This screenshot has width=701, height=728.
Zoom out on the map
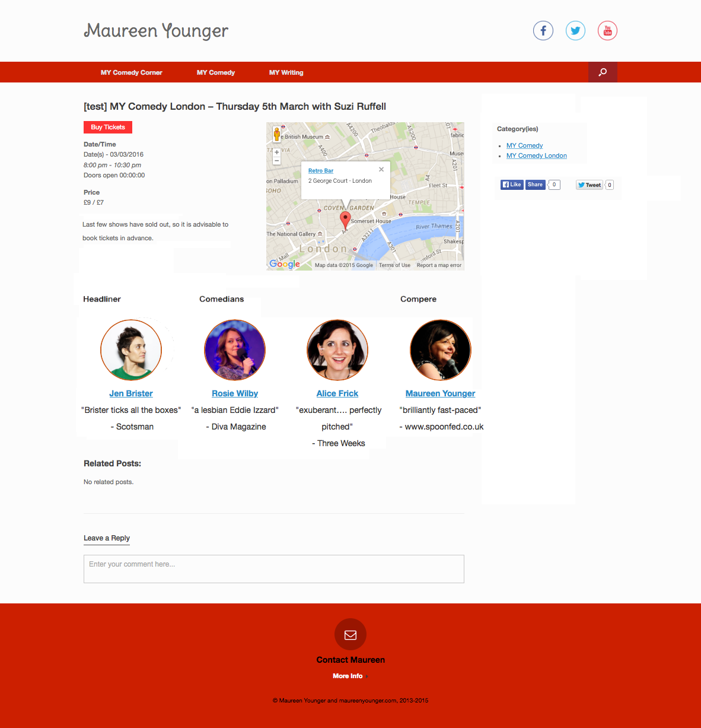click(276, 161)
